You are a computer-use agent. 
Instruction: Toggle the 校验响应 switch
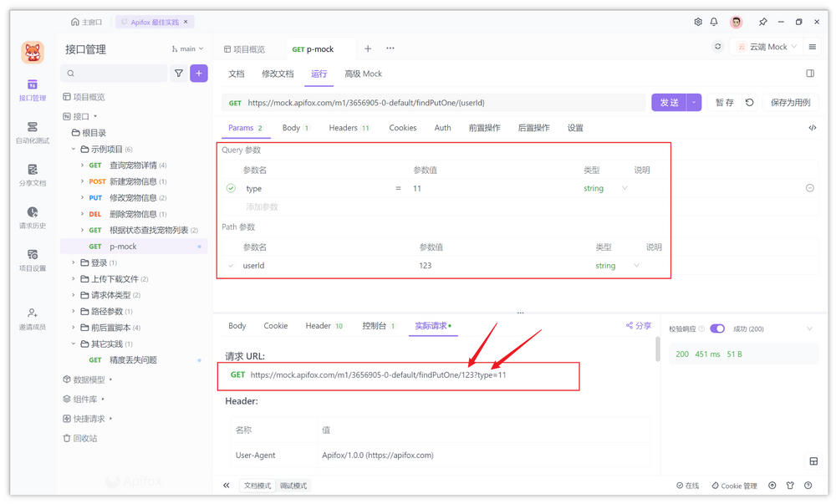pyautogui.click(x=717, y=328)
